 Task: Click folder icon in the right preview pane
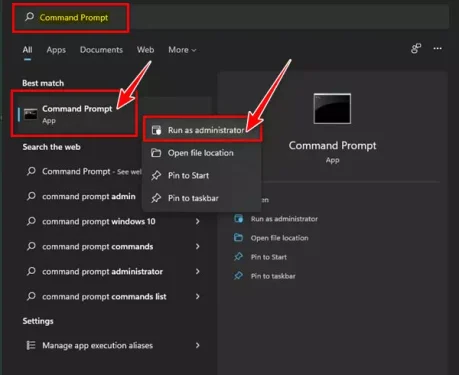(238, 238)
